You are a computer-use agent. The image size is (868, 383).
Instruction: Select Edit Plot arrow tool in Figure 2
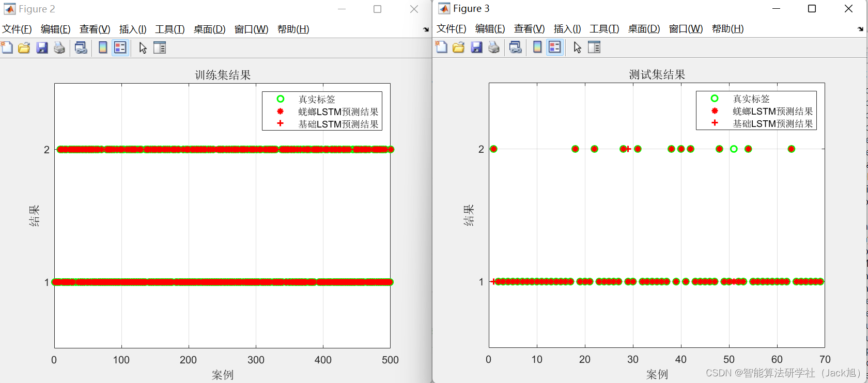143,48
